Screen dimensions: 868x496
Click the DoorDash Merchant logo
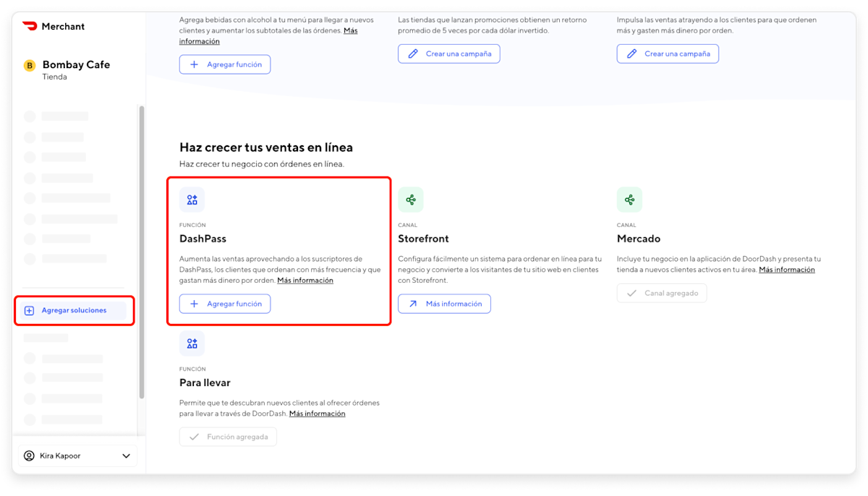54,26
